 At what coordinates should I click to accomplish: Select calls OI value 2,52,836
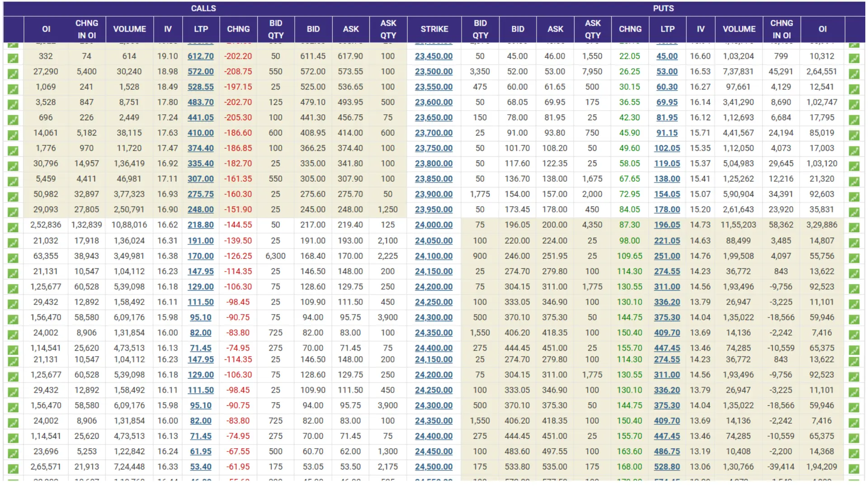46,225
